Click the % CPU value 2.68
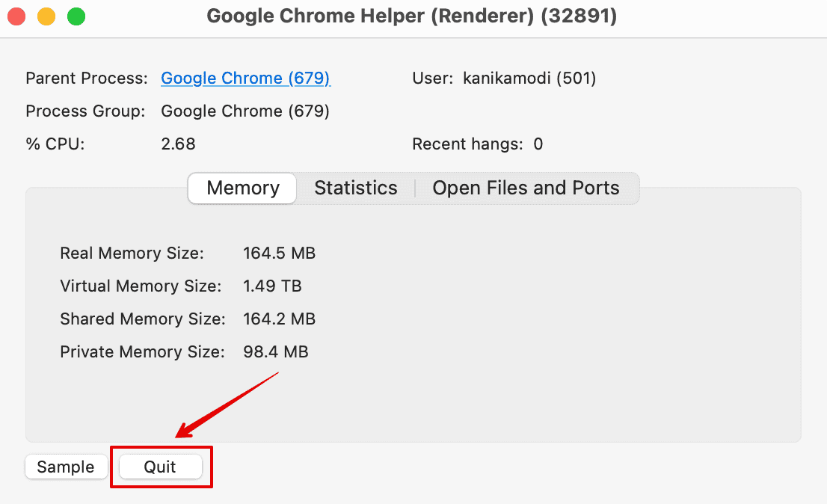The height and width of the screenshot is (504, 827). [178, 144]
